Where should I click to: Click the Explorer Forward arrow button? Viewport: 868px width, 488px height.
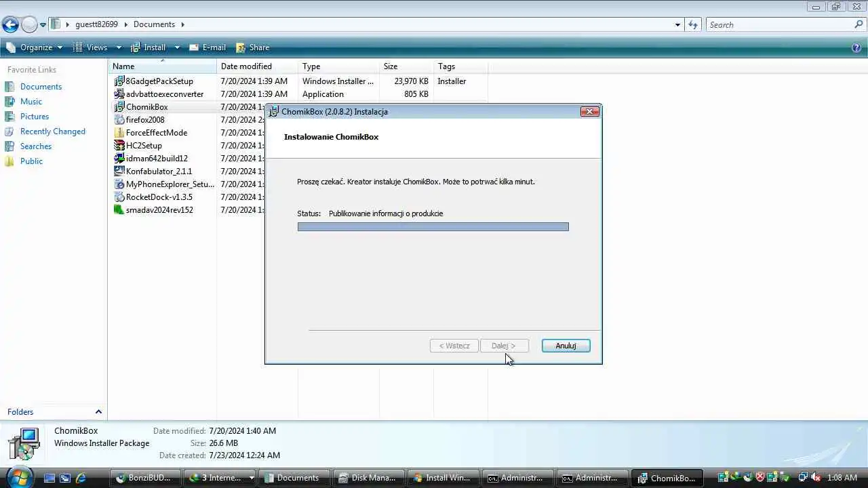pos(29,25)
